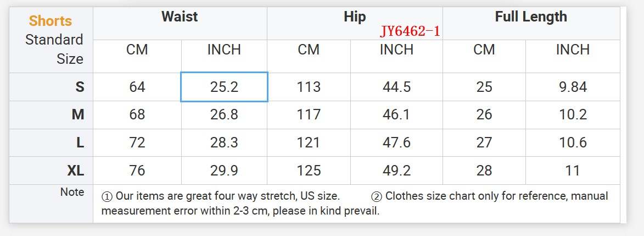Click the four way stretch note text
This screenshot has height=236, width=644.
(x=221, y=196)
